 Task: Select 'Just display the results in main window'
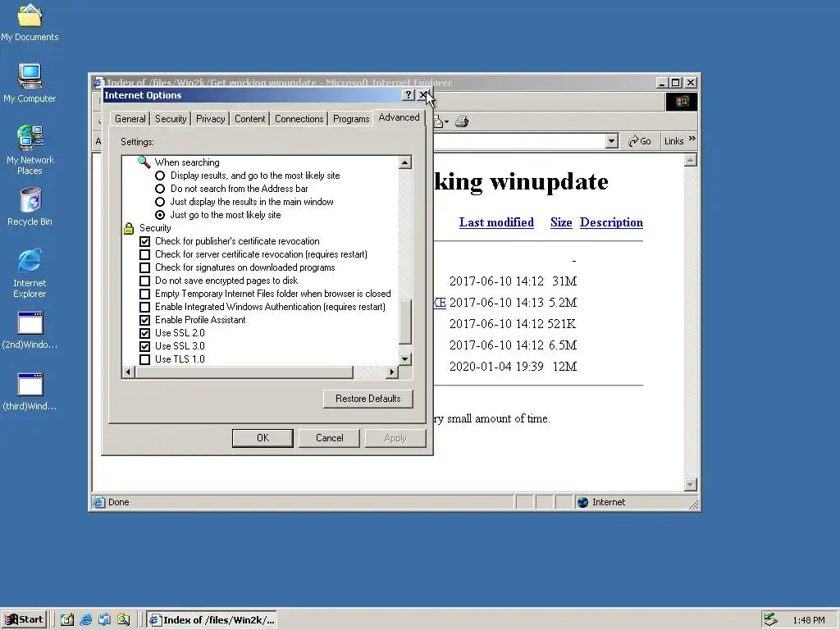160,202
